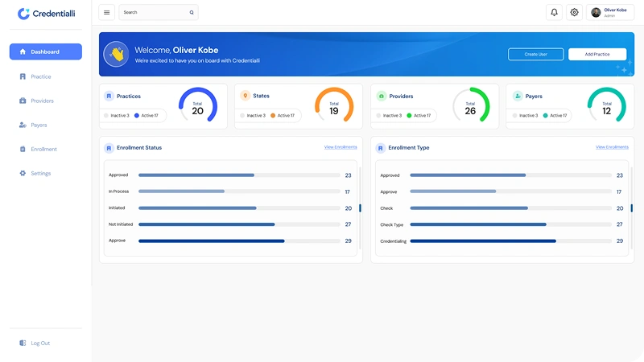Toggle the hamburger menu button

(106, 12)
